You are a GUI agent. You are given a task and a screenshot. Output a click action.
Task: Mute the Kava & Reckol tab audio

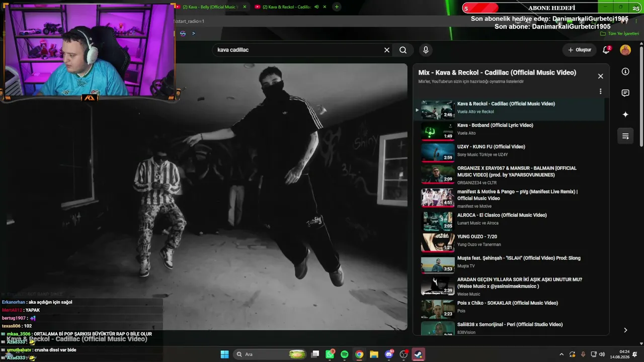(x=316, y=7)
